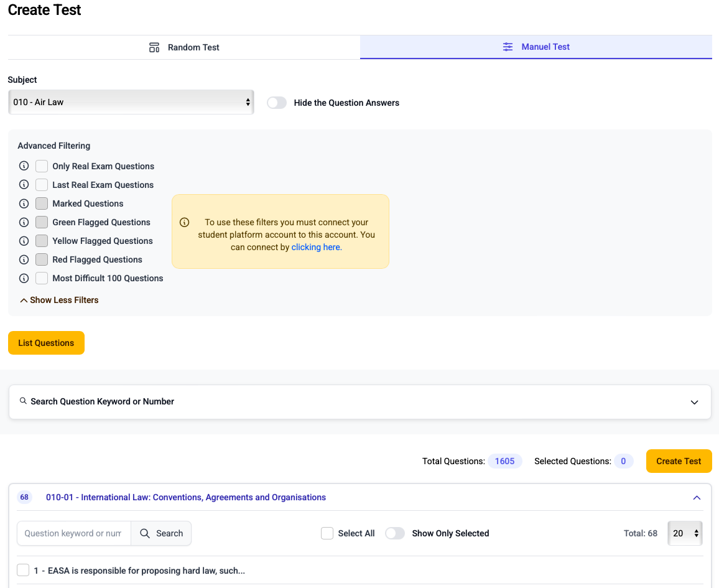Follow the clicking here link
719x588 pixels.
[x=317, y=247]
